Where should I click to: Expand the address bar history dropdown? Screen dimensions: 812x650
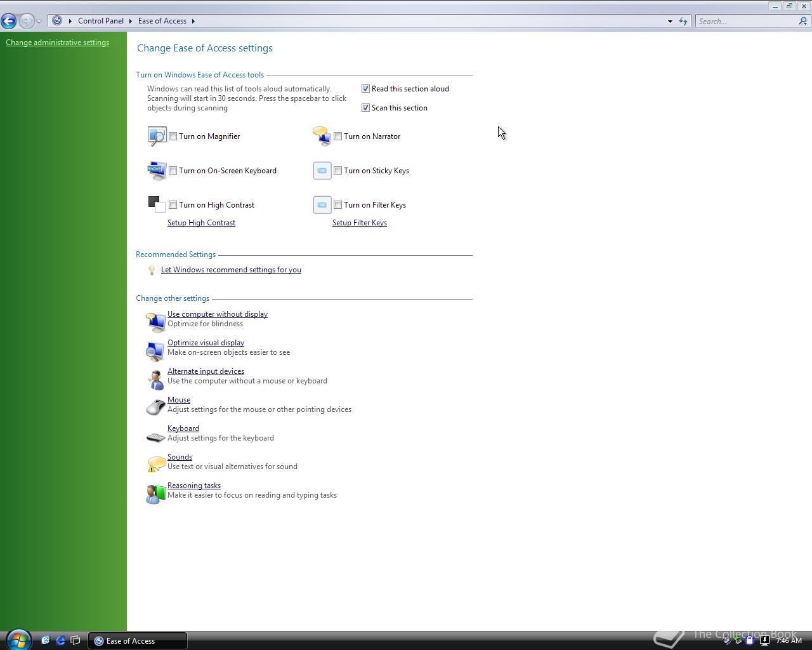point(670,21)
